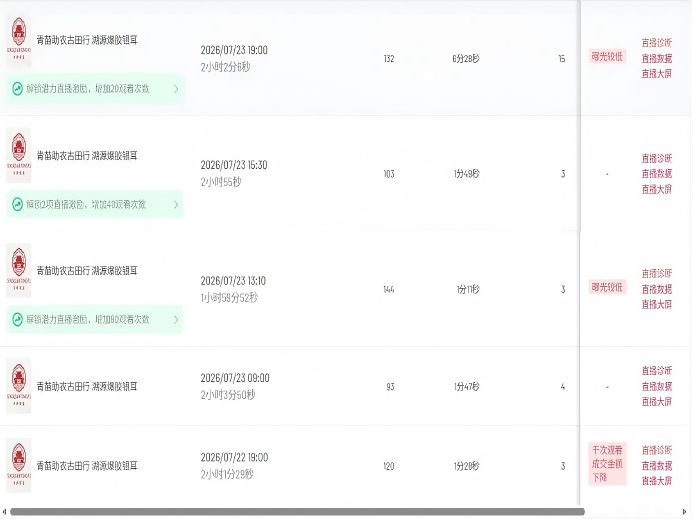The image size is (693, 519).
Task: Open the red logo thumbnail of the 07/23 19:00 stream
Action: click(x=19, y=40)
